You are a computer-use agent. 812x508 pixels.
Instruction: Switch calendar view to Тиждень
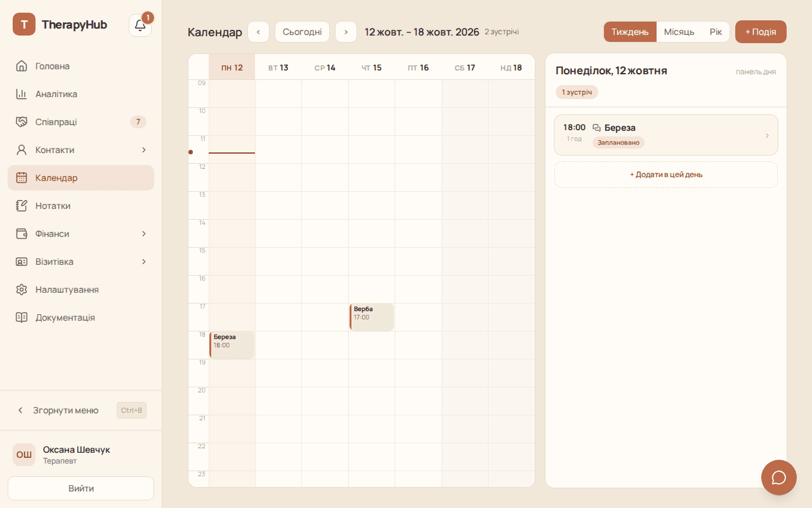[630, 32]
